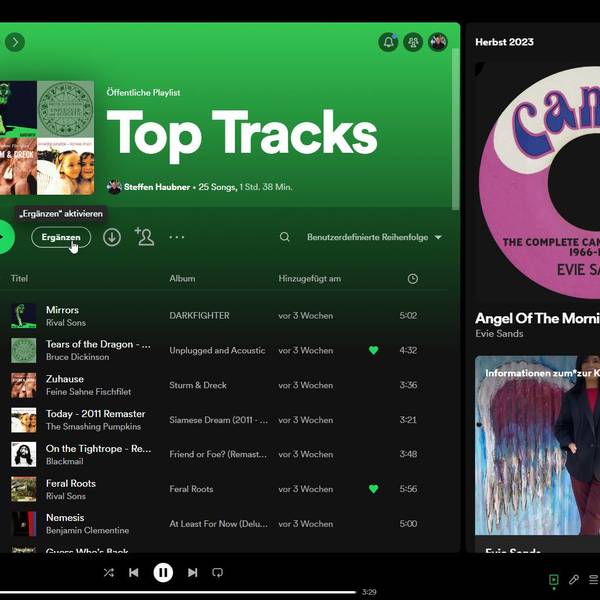
Task: Open the artist Benjamin Clementine
Action: point(87,530)
